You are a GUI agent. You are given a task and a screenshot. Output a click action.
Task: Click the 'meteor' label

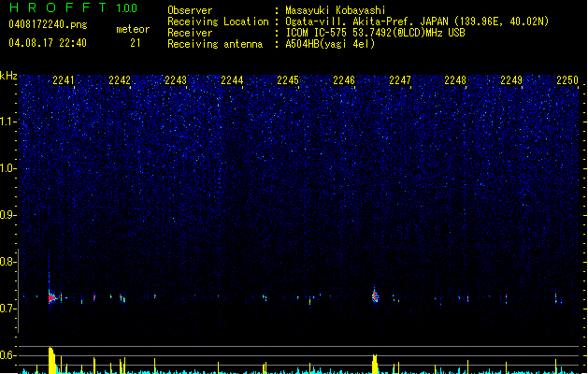tap(133, 29)
